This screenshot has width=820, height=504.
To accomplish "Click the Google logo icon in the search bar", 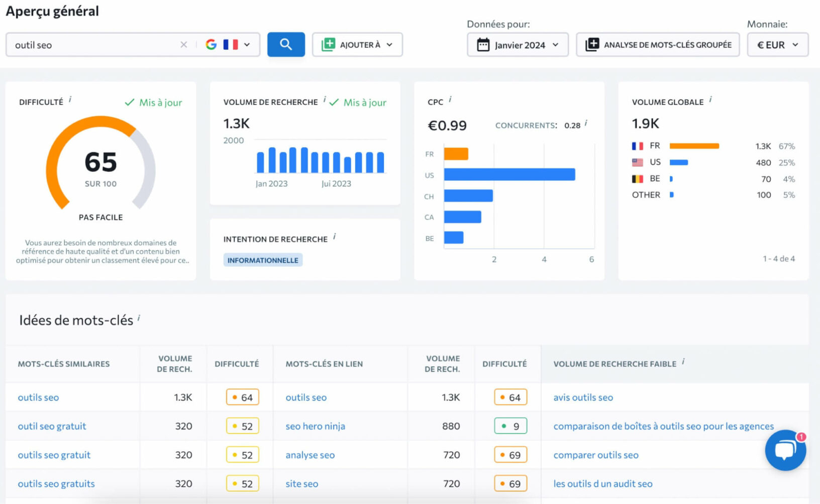I will [x=211, y=45].
